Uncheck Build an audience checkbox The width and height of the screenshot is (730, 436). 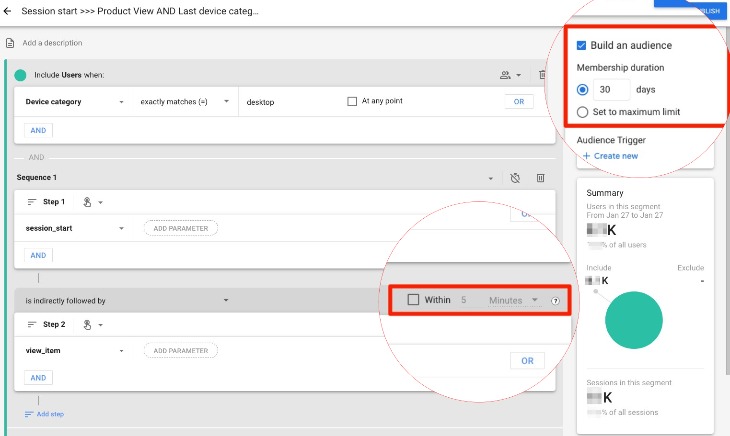click(x=581, y=45)
